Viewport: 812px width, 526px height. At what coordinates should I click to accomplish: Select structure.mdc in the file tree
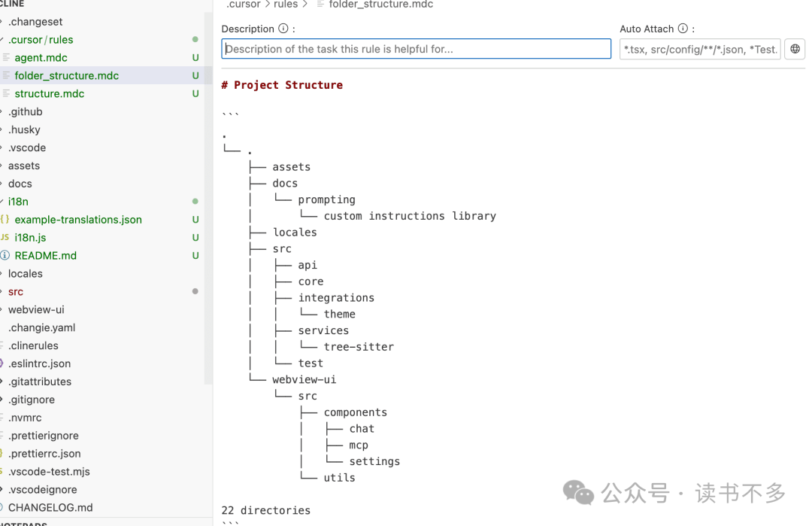[49, 94]
